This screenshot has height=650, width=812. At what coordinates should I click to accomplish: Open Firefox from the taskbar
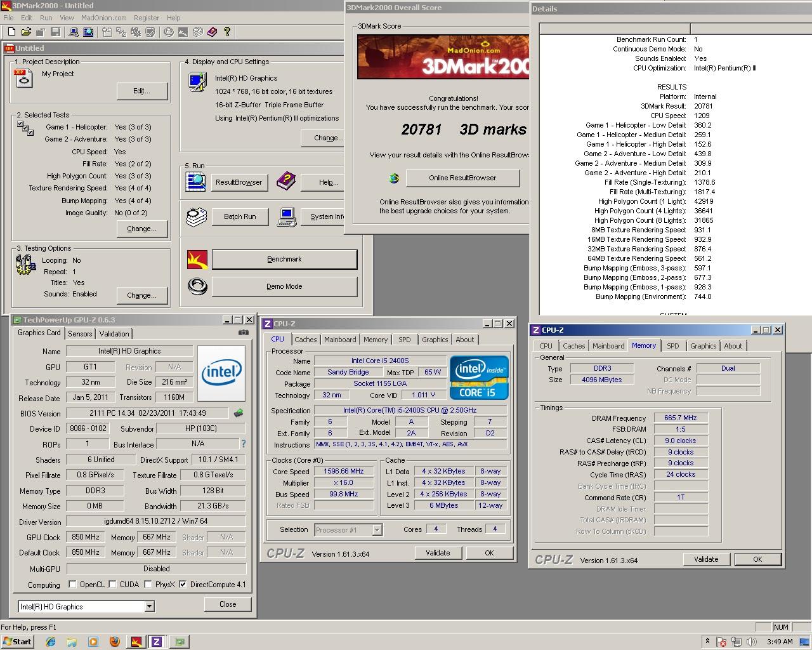click(115, 642)
